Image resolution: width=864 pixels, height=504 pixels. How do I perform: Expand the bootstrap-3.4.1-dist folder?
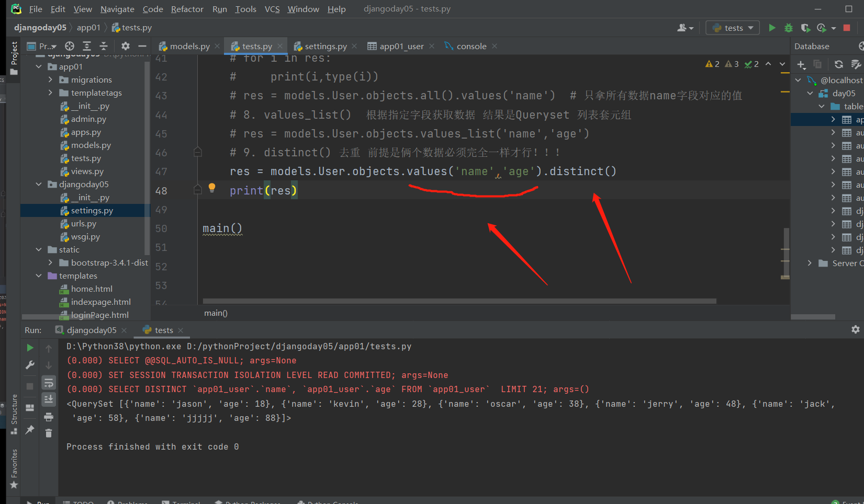tap(51, 262)
